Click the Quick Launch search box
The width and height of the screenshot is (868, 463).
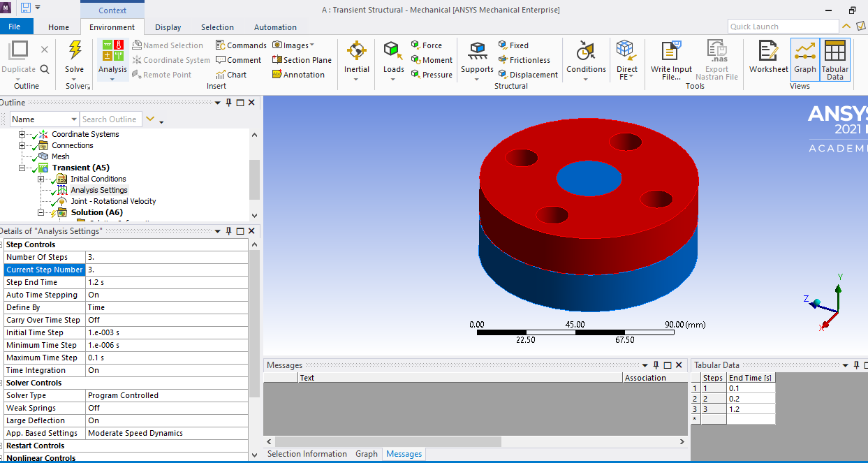(783, 27)
